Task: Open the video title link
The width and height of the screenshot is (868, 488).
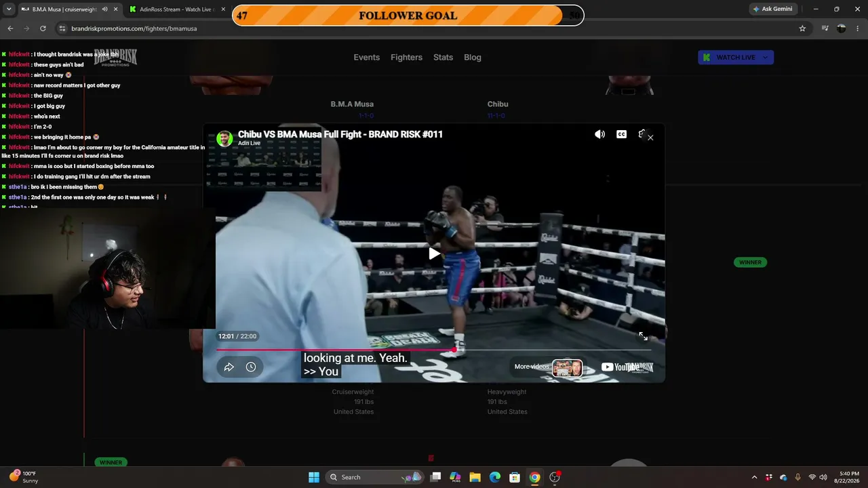Action: tap(340, 134)
